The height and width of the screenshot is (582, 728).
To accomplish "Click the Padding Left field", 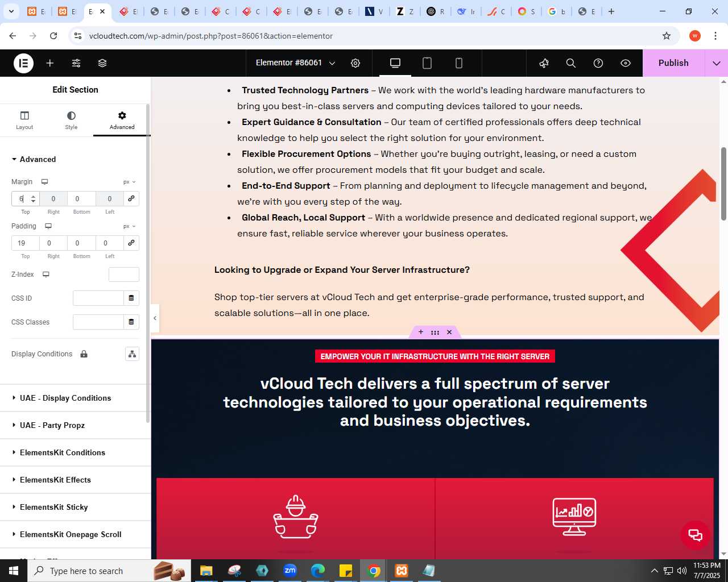I will [110, 243].
